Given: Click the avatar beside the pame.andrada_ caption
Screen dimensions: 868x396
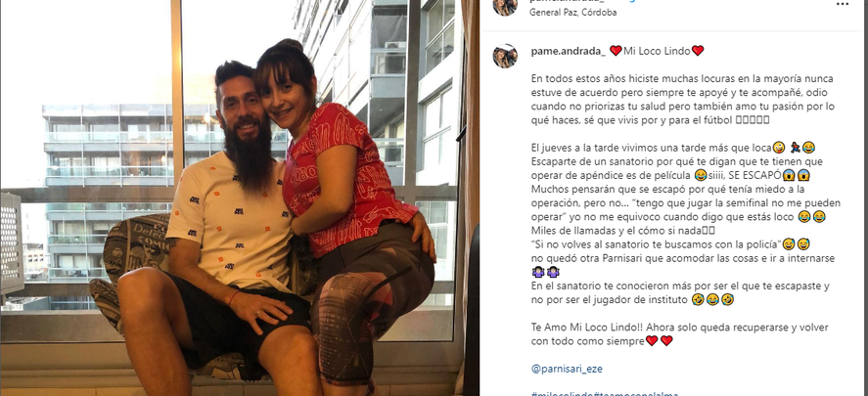Looking at the screenshot, I should coord(505,56).
